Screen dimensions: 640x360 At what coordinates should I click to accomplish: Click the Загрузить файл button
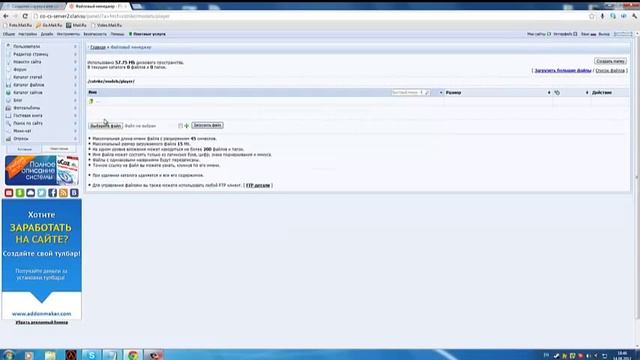[207, 125]
